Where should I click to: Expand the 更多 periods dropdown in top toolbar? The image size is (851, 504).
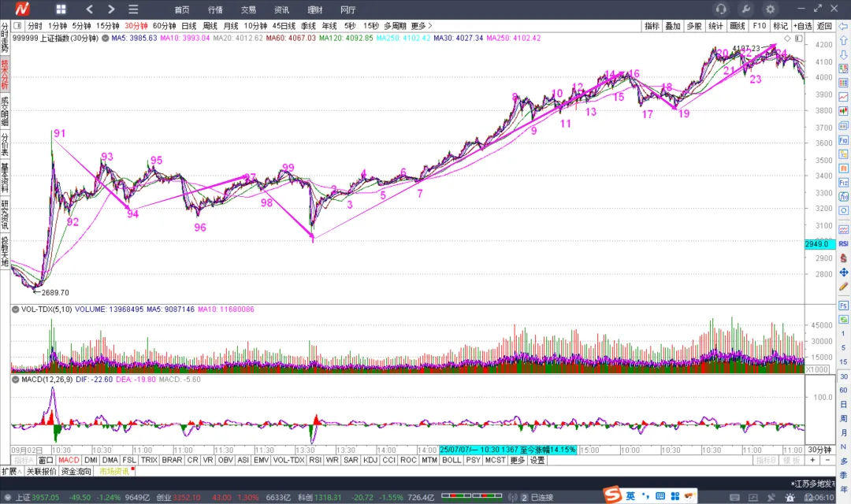(x=422, y=25)
